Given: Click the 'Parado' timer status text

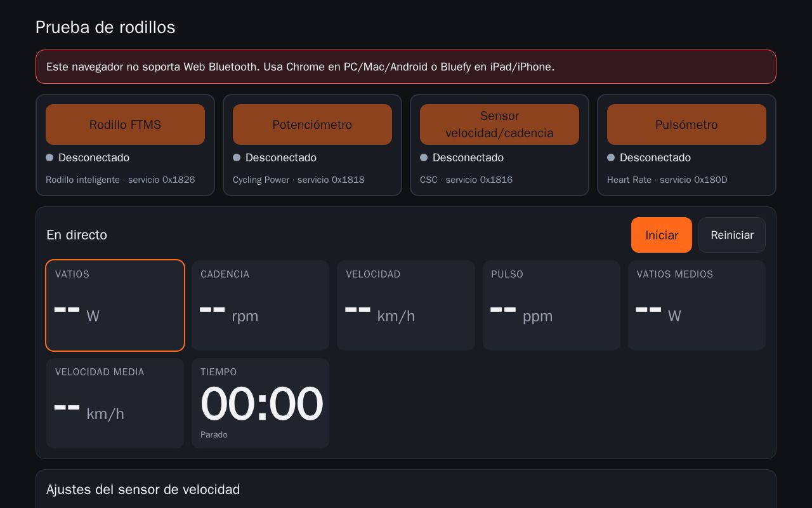Looking at the screenshot, I should [x=214, y=435].
